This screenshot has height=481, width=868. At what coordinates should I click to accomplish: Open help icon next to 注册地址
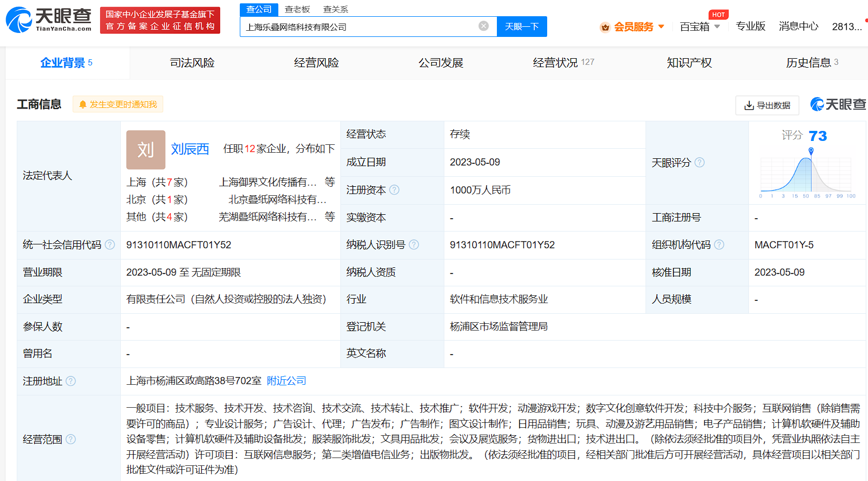point(71,381)
